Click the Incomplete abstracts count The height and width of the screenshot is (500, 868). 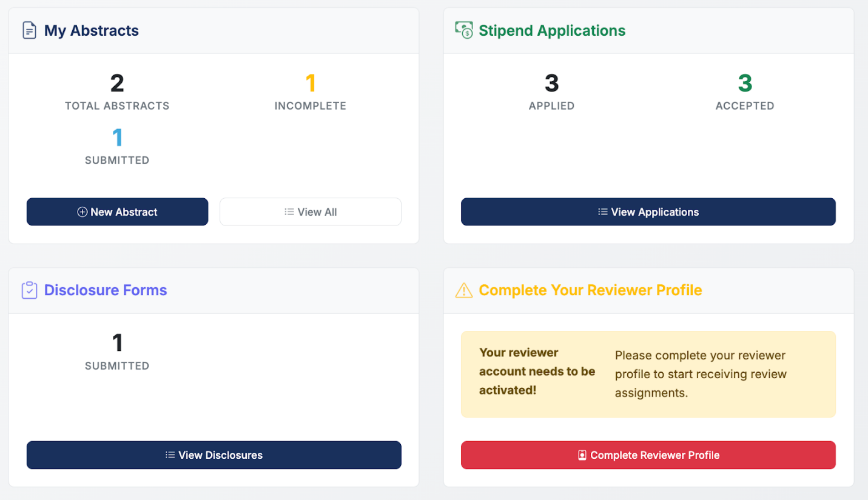[x=311, y=84]
